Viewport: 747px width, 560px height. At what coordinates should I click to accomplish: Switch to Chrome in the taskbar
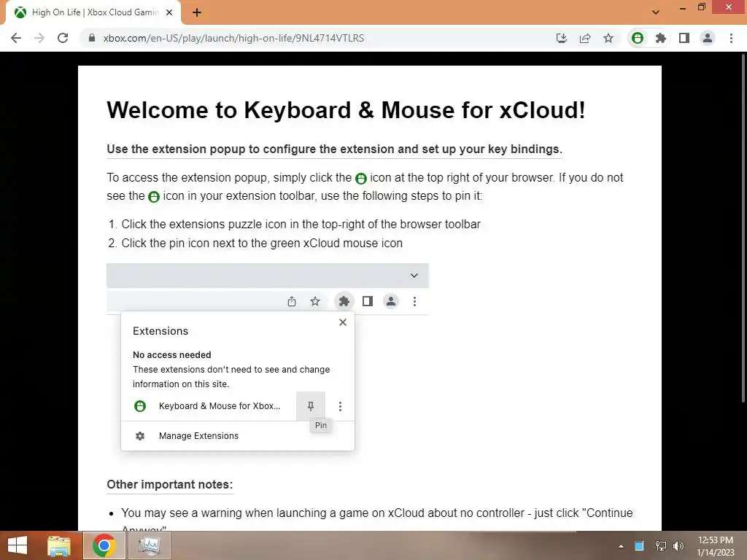pyautogui.click(x=104, y=545)
